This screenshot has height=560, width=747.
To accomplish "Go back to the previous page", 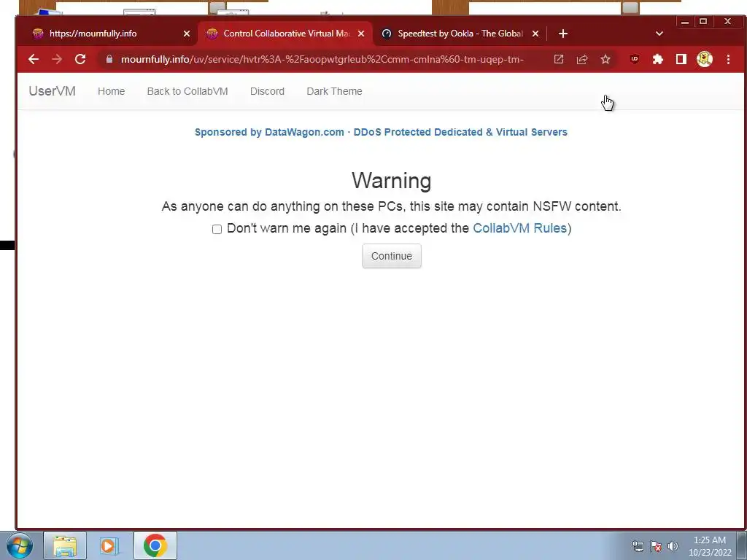I will (x=34, y=59).
